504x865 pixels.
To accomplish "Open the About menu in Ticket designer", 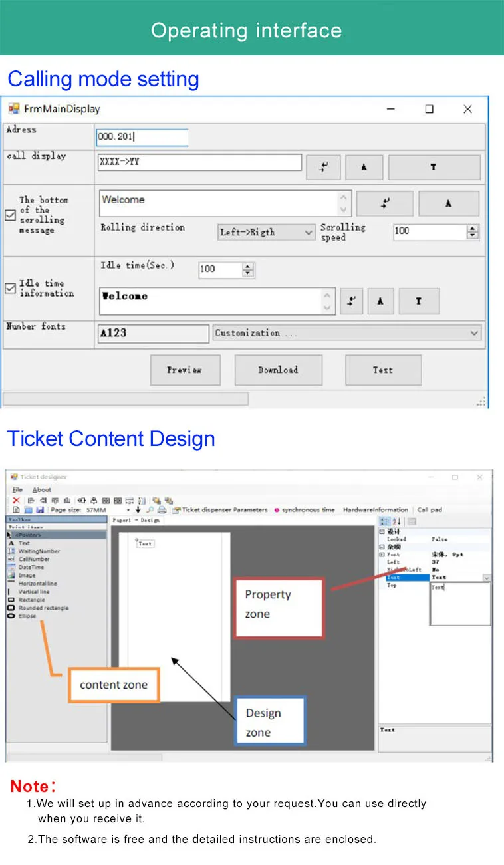I will 42,490.
